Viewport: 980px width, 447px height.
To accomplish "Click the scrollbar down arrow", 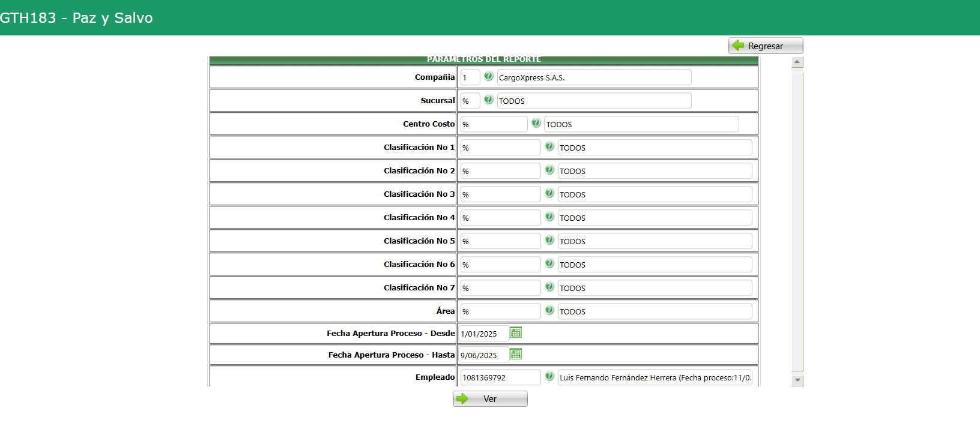I will (797, 380).
